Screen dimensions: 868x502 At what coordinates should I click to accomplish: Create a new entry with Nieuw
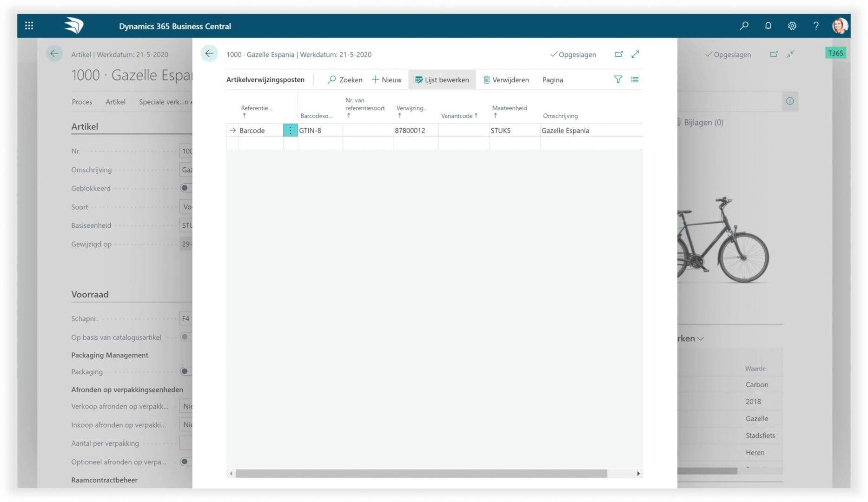click(387, 80)
